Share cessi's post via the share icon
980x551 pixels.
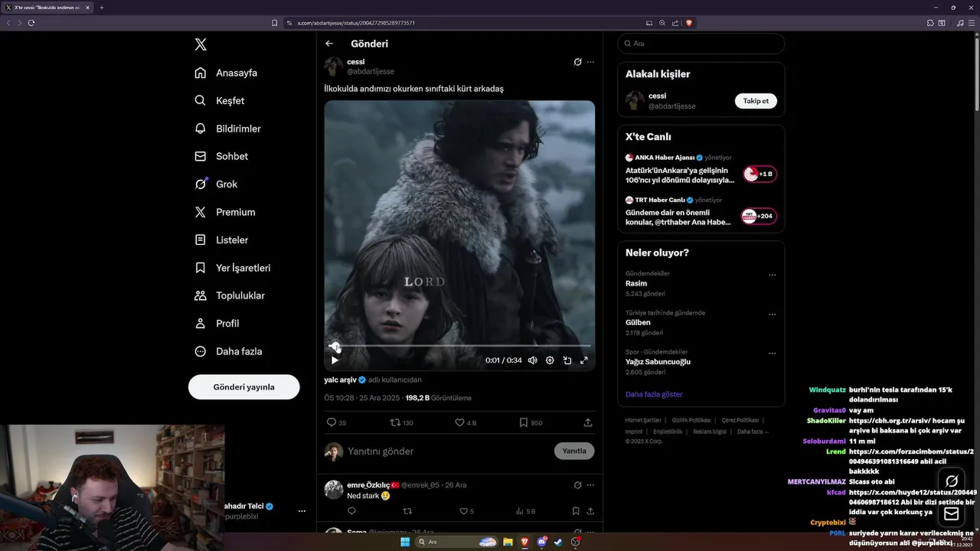pyautogui.click(x=588, y=422)
